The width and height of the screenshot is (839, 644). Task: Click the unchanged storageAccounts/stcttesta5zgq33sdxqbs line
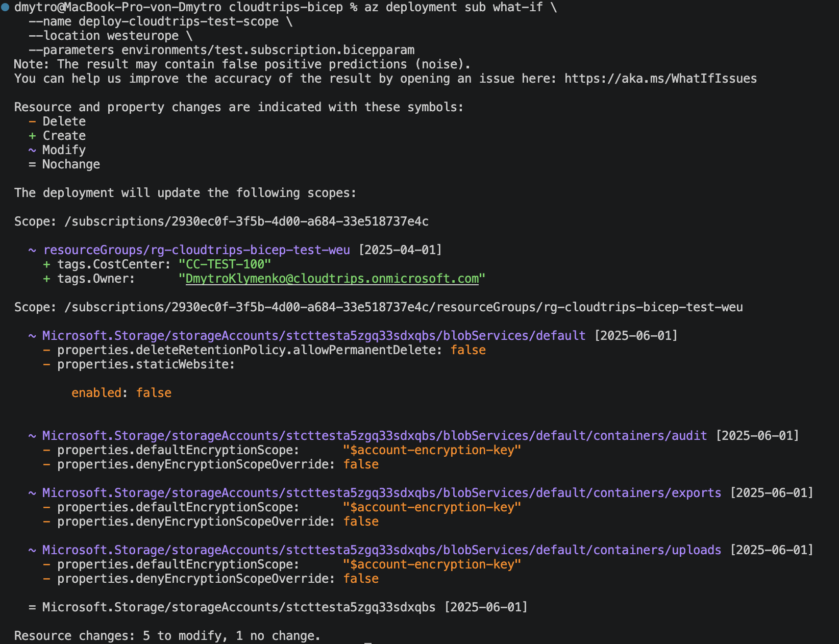[x=278, y=607]
